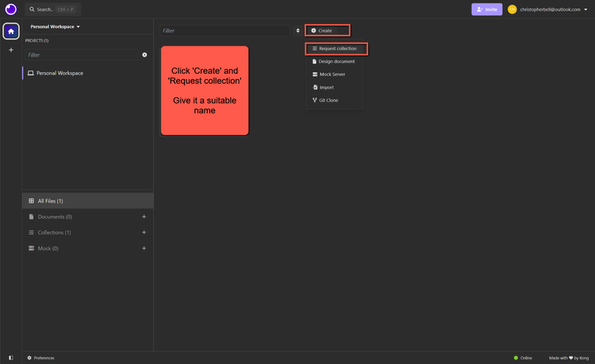
Task: Click the Insomnia logo icon
Action: (x=11, y=9)
